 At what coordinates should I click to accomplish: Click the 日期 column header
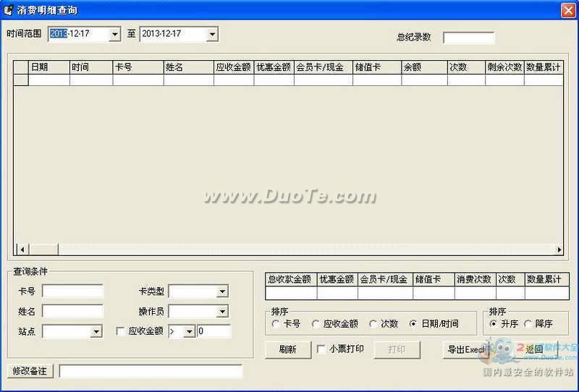(x=48, y=67)
